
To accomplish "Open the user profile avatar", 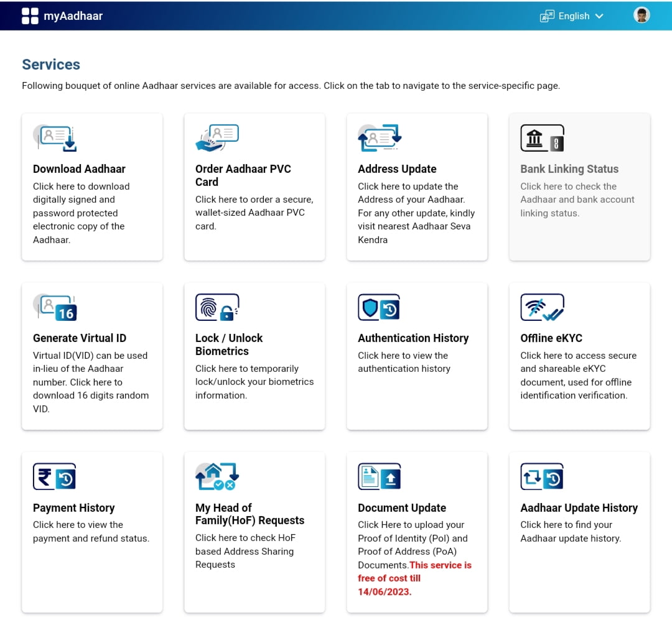I will coord(641,16).
